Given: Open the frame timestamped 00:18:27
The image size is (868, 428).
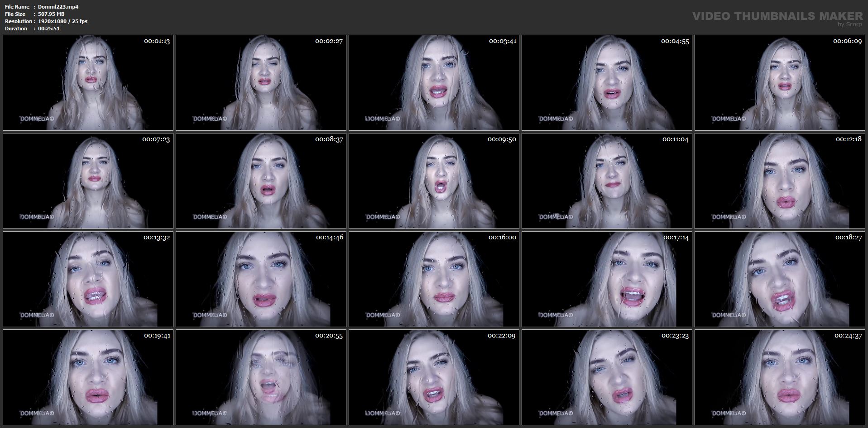Looking at the screenshot, I should pyautogui.click(x=780, y=279).
